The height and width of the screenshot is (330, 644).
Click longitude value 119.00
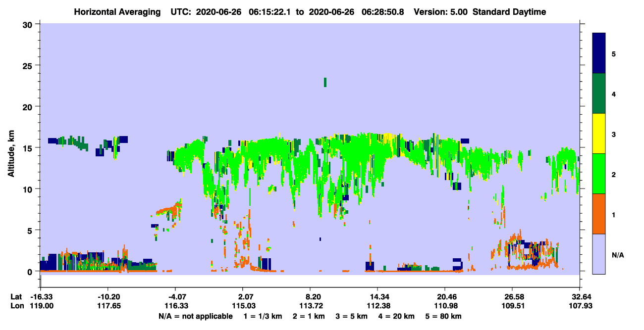tap(41, 306)
